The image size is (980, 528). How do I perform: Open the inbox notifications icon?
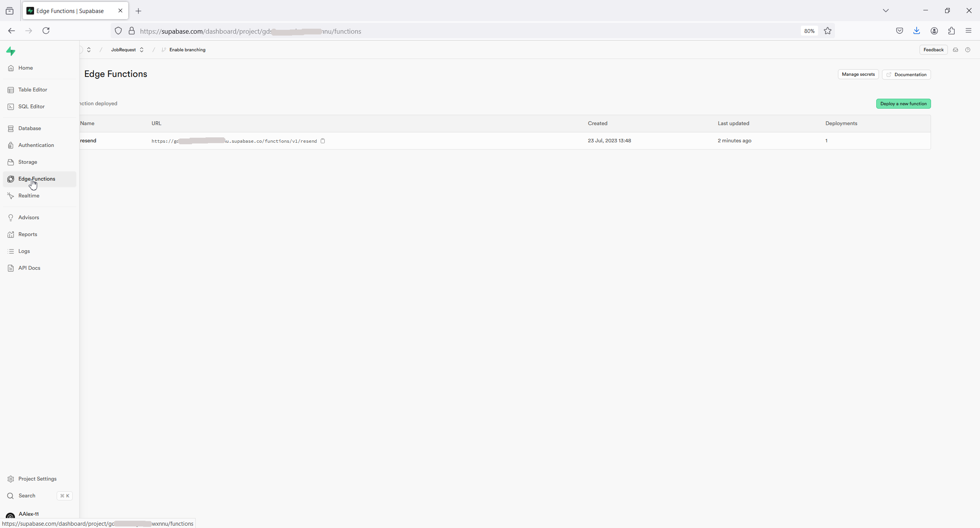(955, 50)
